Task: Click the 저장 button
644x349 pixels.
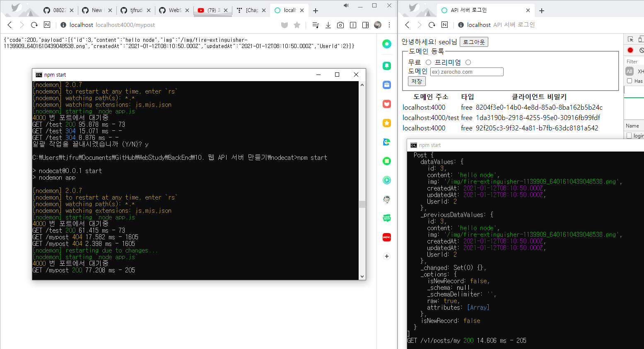Action: tap(416, 81)
